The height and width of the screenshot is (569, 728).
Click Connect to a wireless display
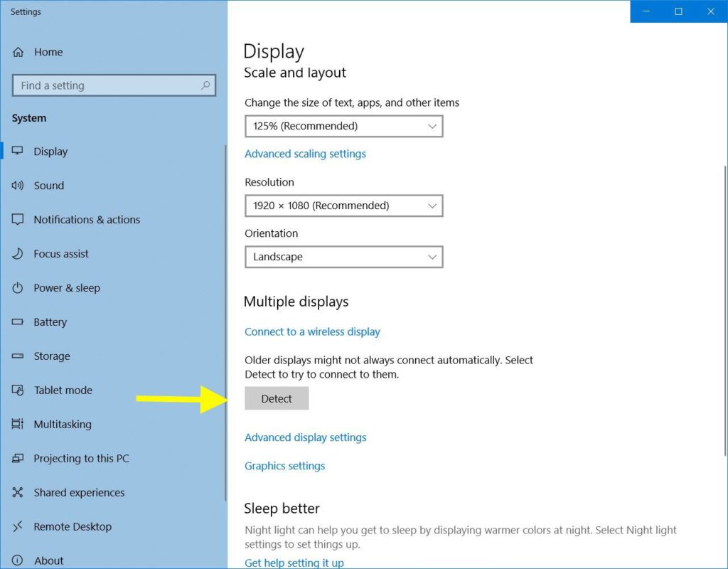(x=312, y=331)
